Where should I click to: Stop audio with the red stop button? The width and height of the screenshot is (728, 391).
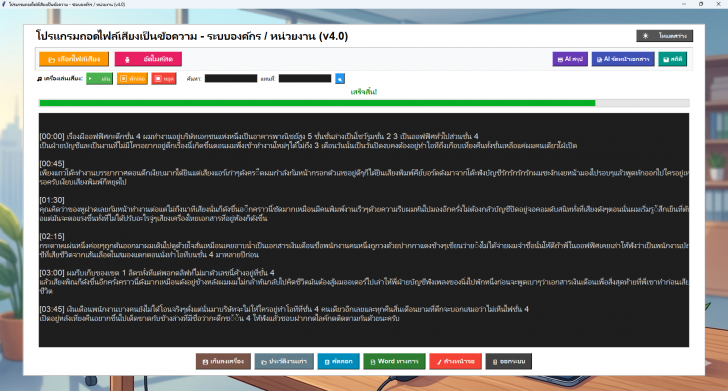(164, 78)
